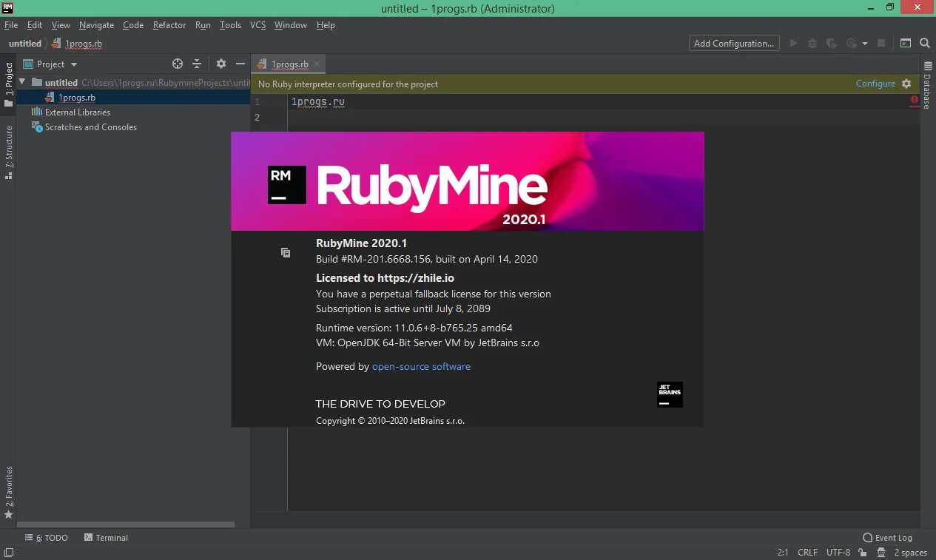
Task: Click the Run configuration play icon
Action: [793, 43]
